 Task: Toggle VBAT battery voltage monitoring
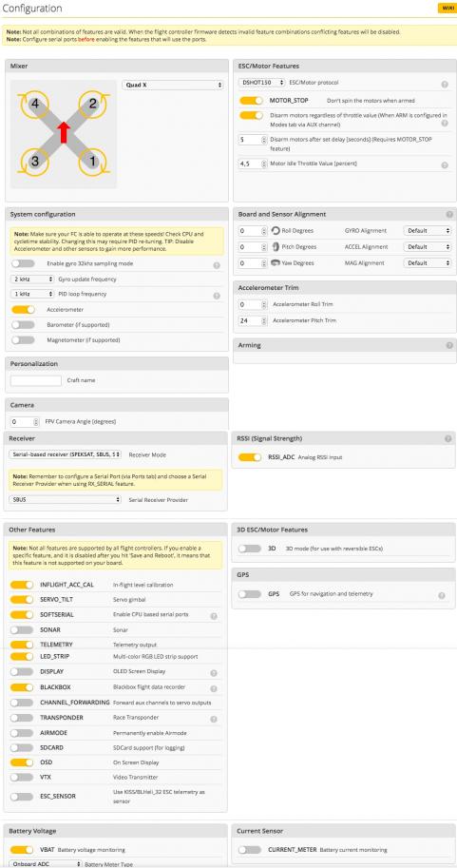point(22,850)
